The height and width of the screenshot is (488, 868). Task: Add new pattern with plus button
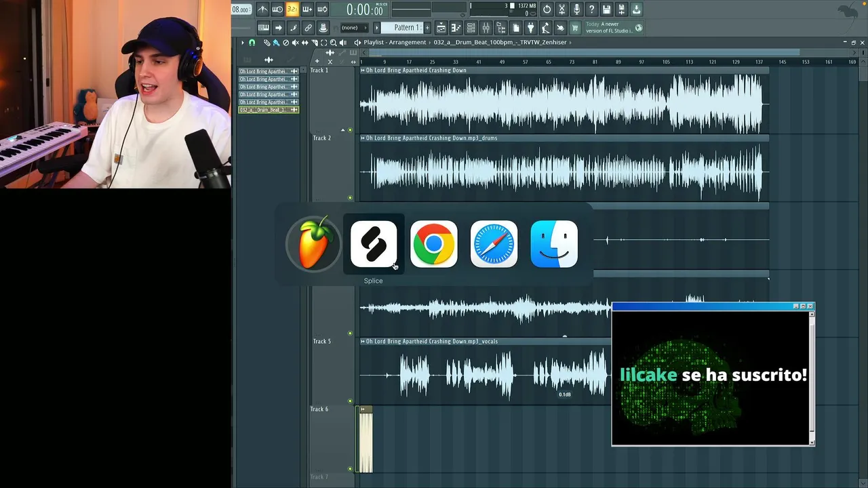pyautogui.click(x=429, y=28)
